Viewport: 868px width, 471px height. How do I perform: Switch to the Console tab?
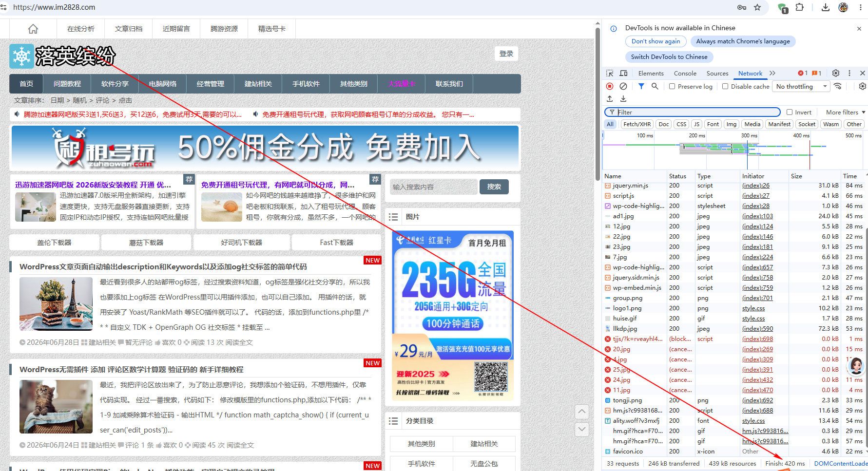click(x=685, y=73)
